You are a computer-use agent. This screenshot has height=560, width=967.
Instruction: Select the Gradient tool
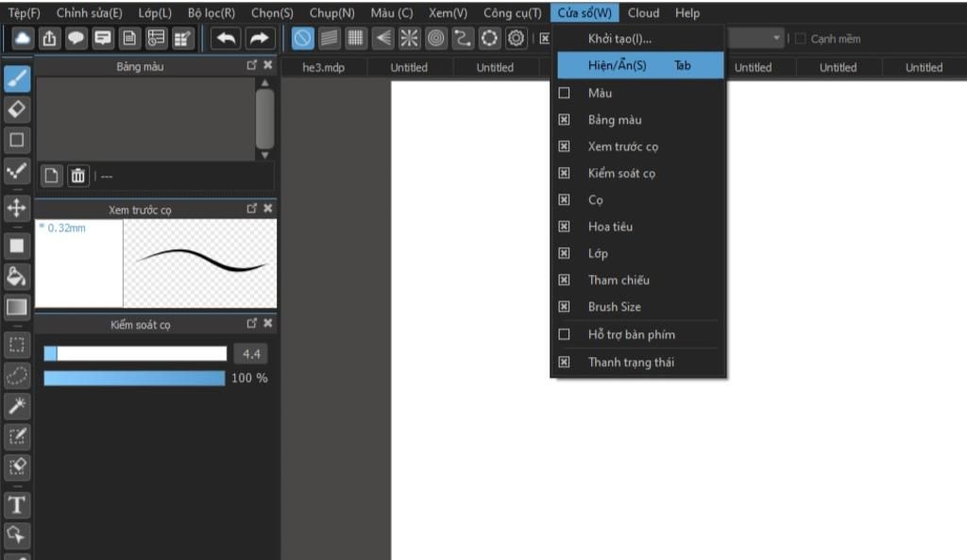[x=17, y=307]
